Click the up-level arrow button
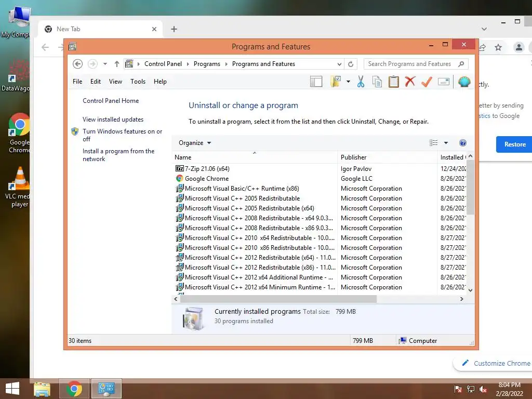The image size is (532, 399). (117, 64)
